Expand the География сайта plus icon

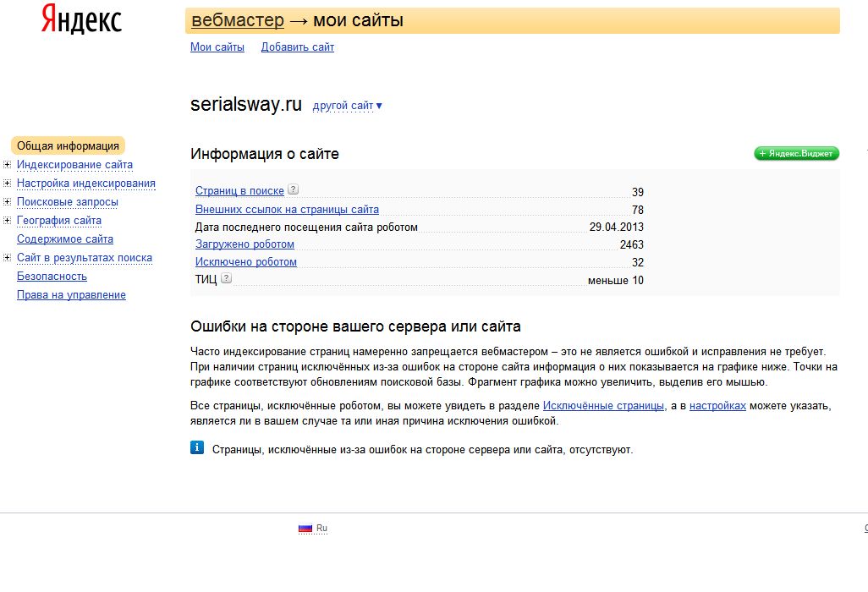click(7, 220)
